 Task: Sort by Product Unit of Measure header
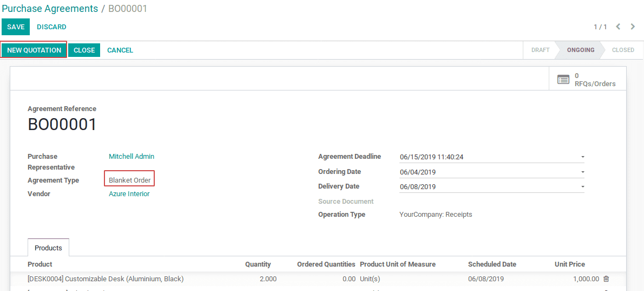point(398,264)
